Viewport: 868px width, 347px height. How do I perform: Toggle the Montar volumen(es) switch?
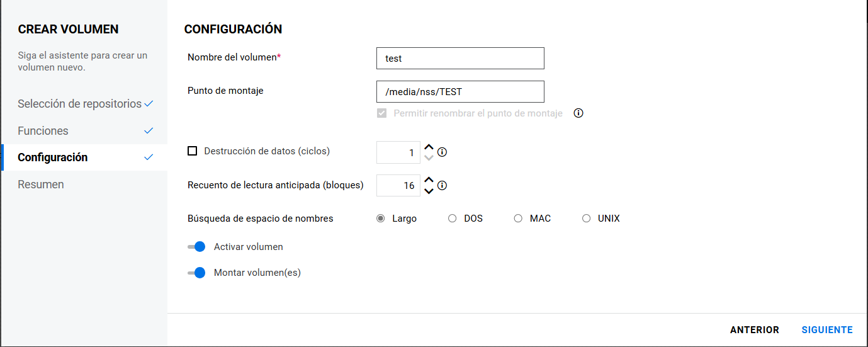coord(197,273)
